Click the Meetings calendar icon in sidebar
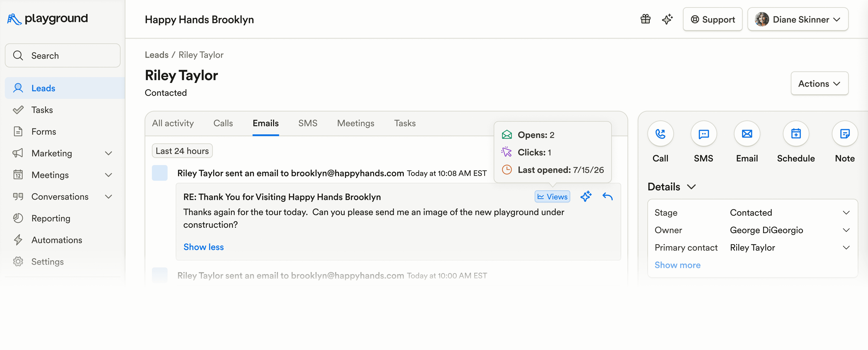 tap(18, 174)
